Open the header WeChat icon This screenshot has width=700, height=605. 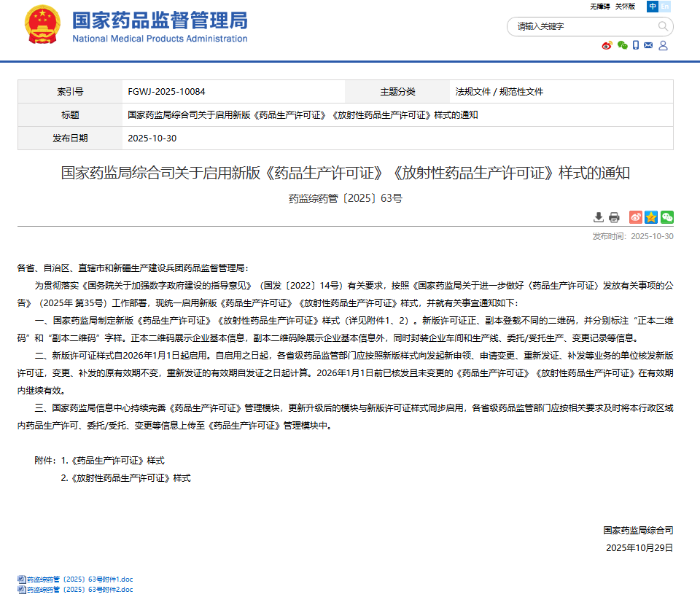(x=622, y=45)
